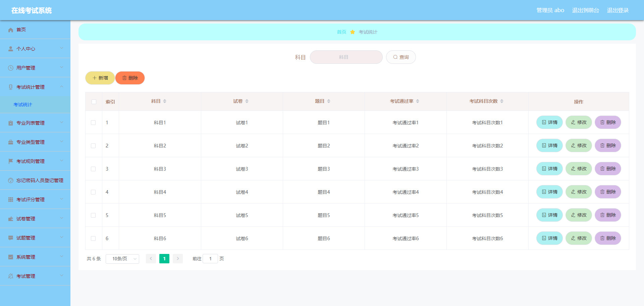Click the 前往 page number input
Viewport: 644px width, 306px height.
[x=210, y=259]
